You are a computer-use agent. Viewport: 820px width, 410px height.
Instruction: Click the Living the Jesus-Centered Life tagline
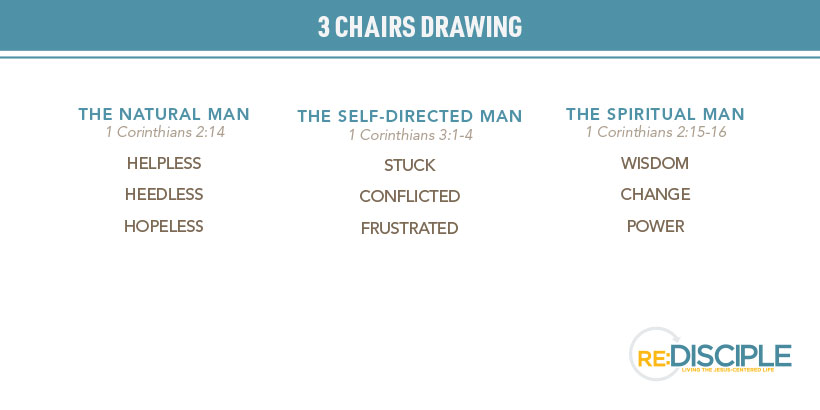click(727, 370)
